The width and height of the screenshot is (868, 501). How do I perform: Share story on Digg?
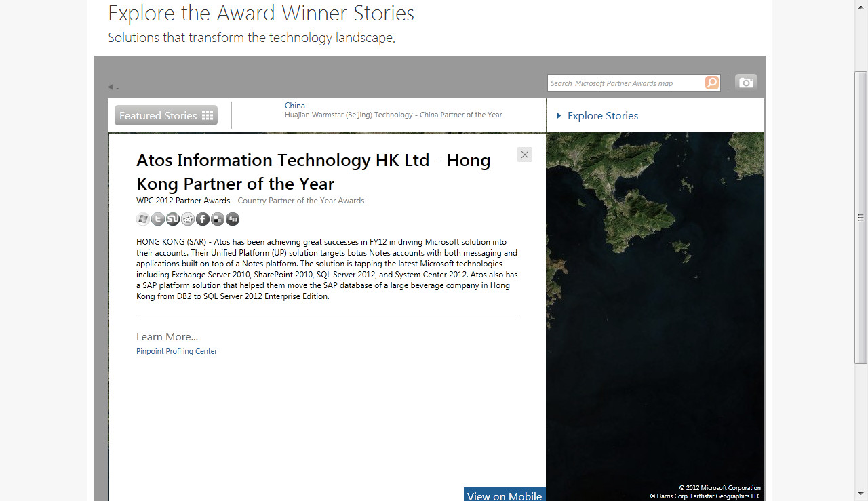point(233,219)
